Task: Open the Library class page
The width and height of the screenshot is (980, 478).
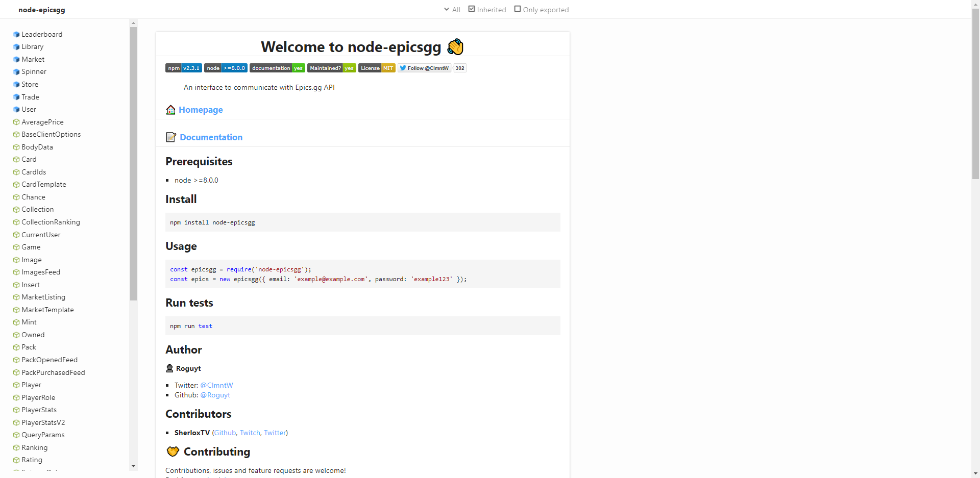Action: (33, 46)
